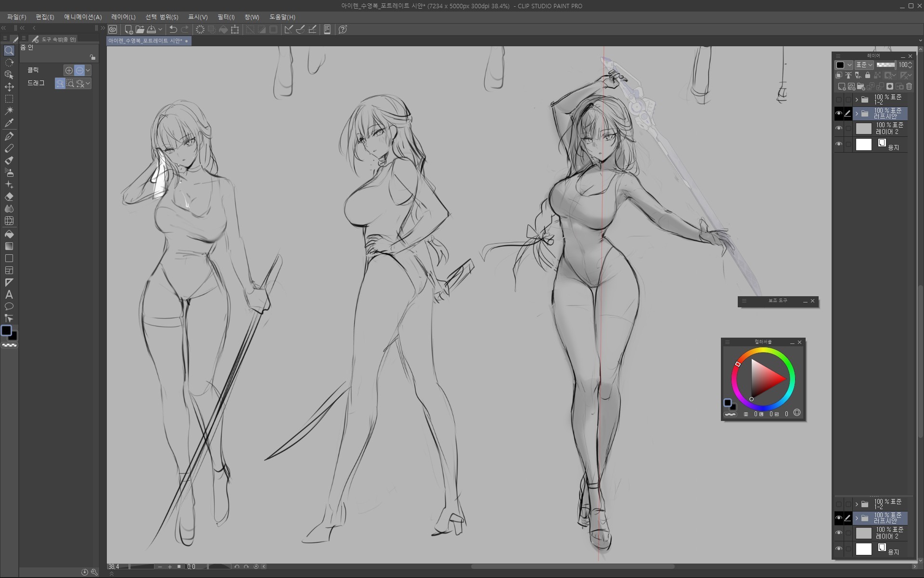Open the CLIP STUDIO launcher icon
924x578 pixels.
click(113, 29)
